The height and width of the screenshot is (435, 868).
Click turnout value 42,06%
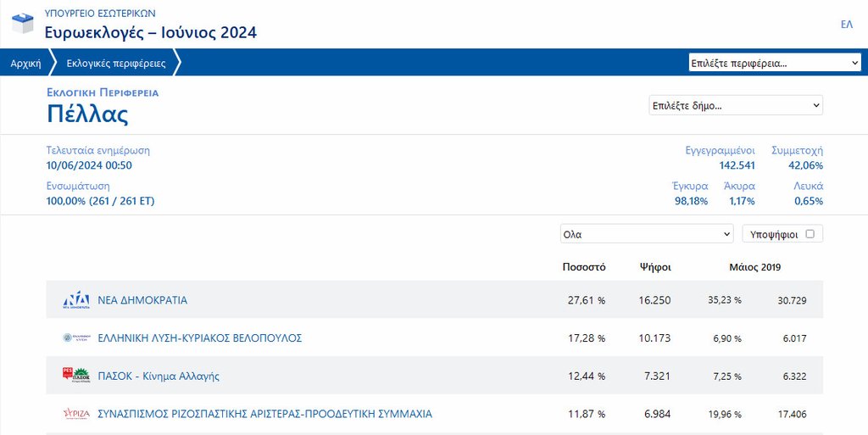pos(805,165)
